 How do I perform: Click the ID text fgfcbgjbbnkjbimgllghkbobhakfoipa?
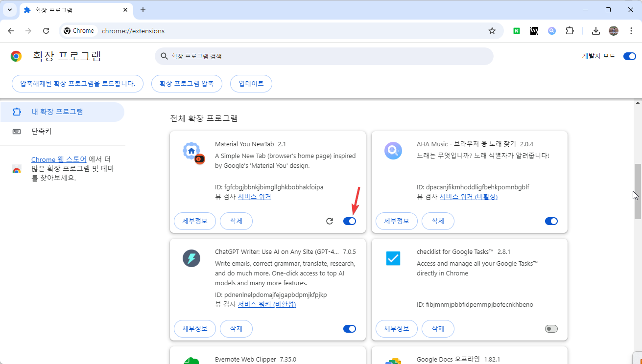click(x=274, y=187)
